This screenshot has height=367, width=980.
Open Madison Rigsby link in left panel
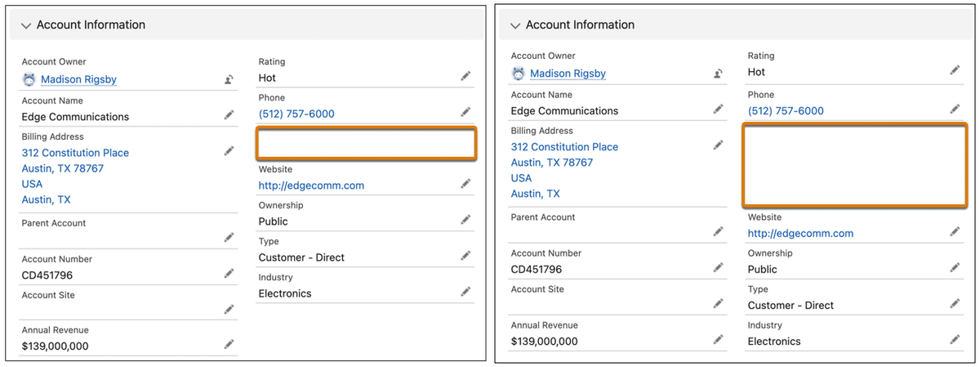(x=78, y=79)
